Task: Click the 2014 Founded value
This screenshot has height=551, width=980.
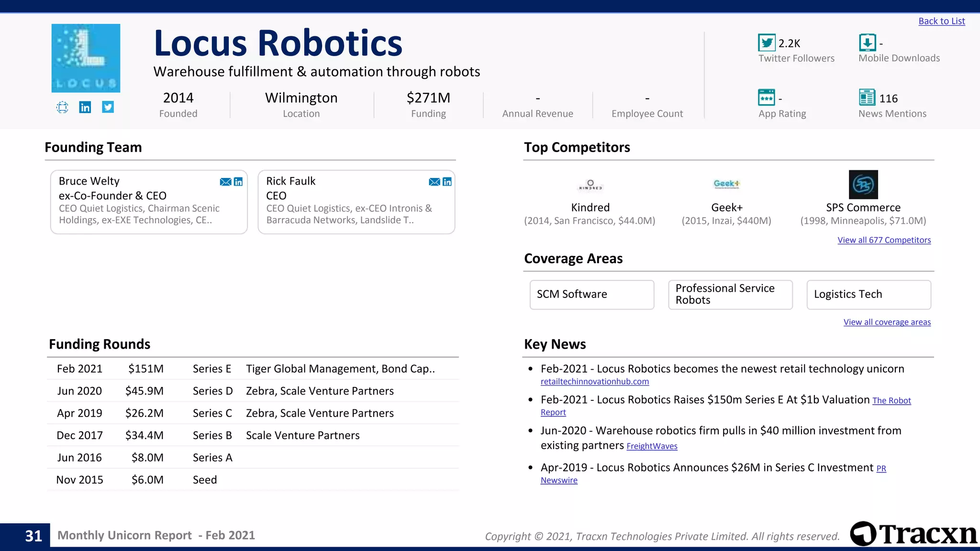Action: 178,98
